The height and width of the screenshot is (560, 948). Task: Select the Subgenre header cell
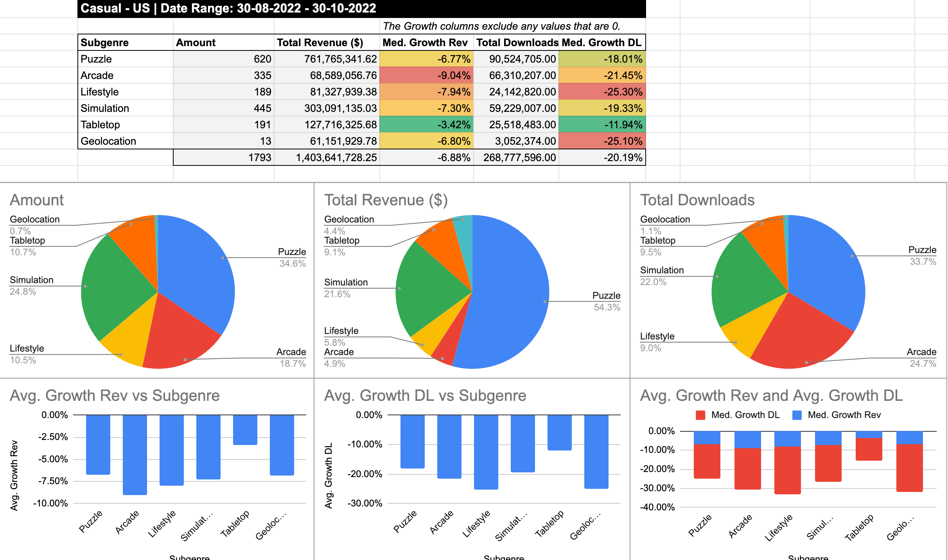[126, 43]
